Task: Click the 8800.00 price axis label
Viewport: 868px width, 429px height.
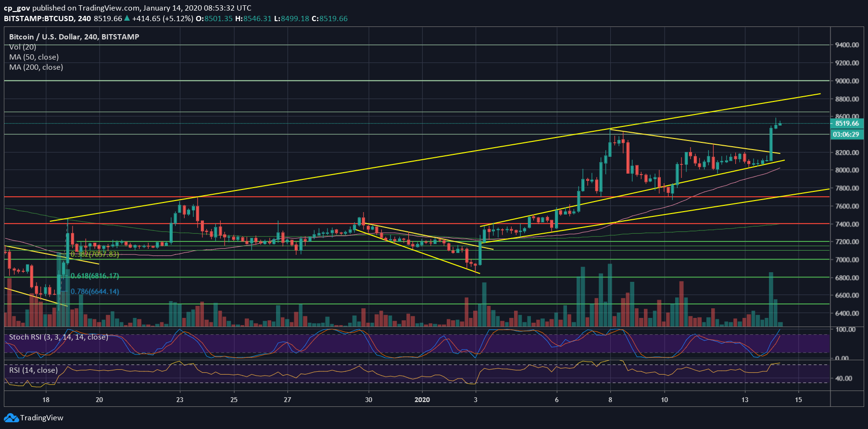Action: point(847,99)
